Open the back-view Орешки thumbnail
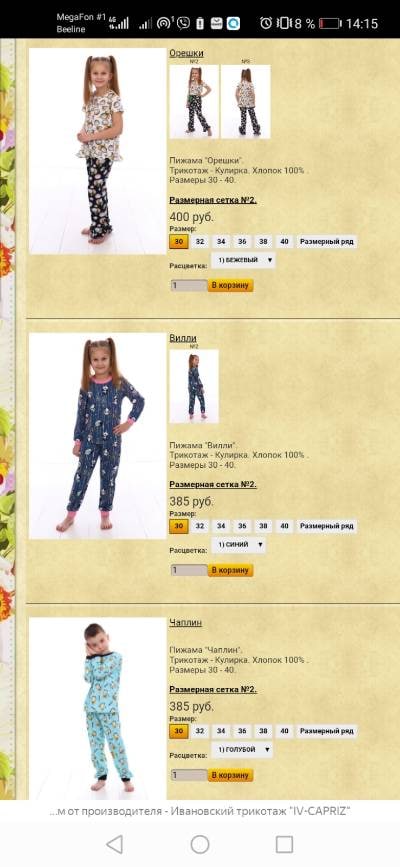The image size is (400, 867). [x=246, y=102]
